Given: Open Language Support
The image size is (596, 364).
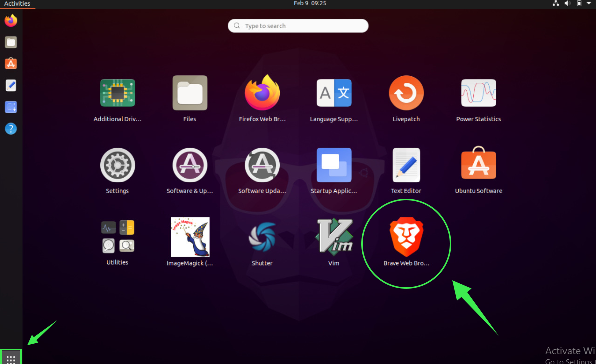Looking at the screenshot, I should [334, 93].
